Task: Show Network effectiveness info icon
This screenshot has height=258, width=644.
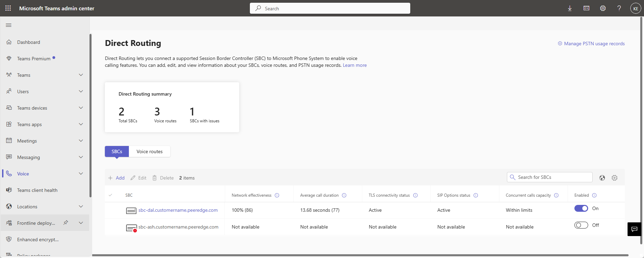Action: click(x=277, y=195)
